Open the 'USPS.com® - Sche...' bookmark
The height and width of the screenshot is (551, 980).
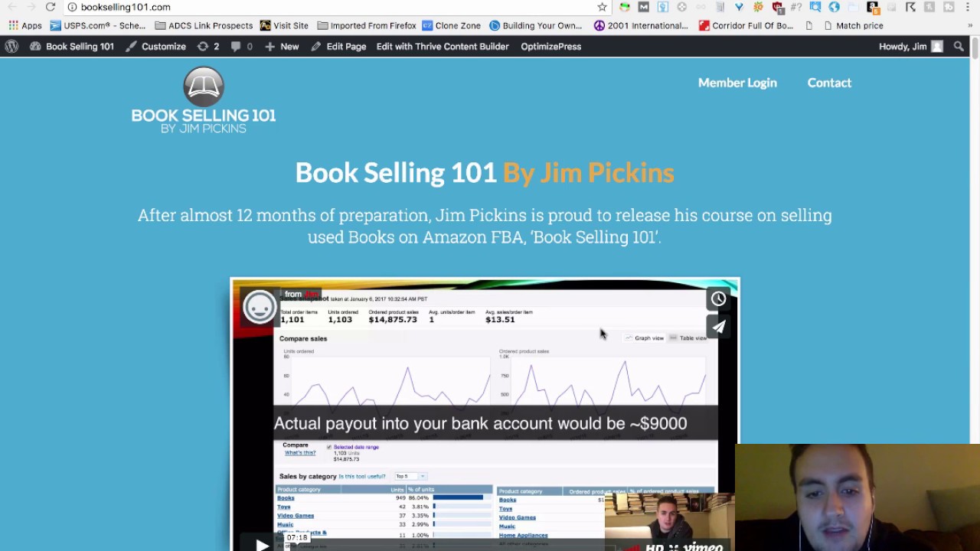click(x=98, y=25)
